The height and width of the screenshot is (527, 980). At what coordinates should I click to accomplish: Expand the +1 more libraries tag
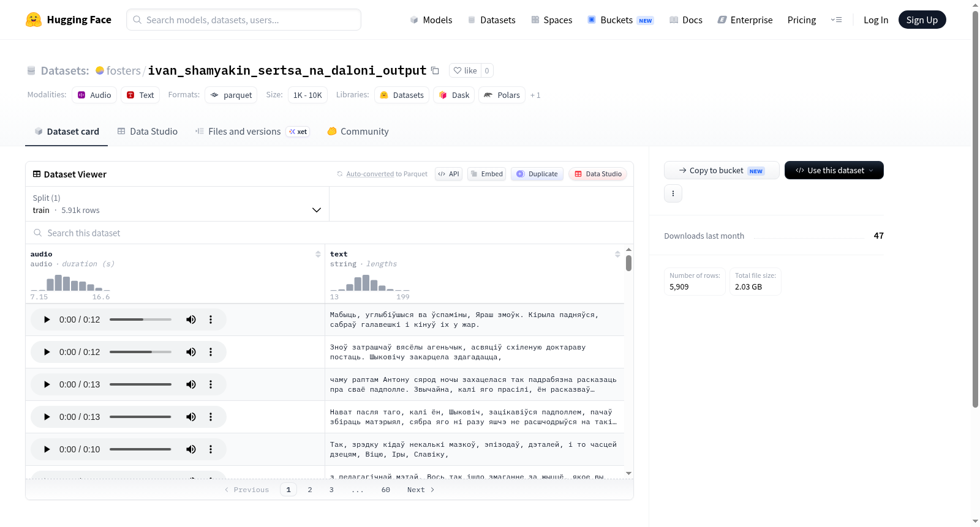(535, 95)
